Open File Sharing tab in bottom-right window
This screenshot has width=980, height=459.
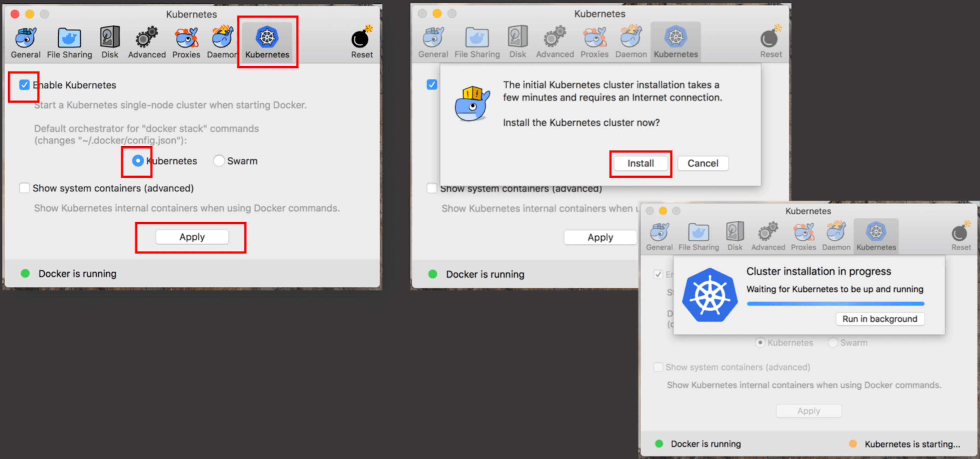699,236
